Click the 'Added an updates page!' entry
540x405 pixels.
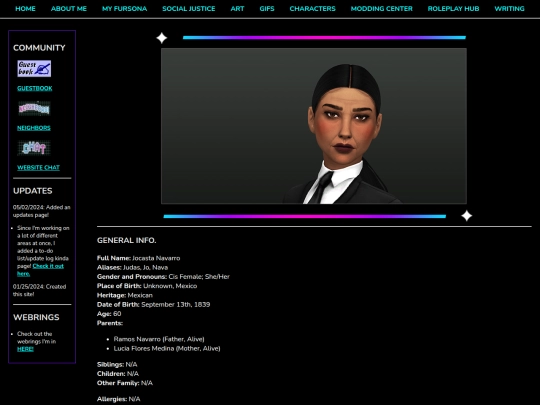point(42,211)
